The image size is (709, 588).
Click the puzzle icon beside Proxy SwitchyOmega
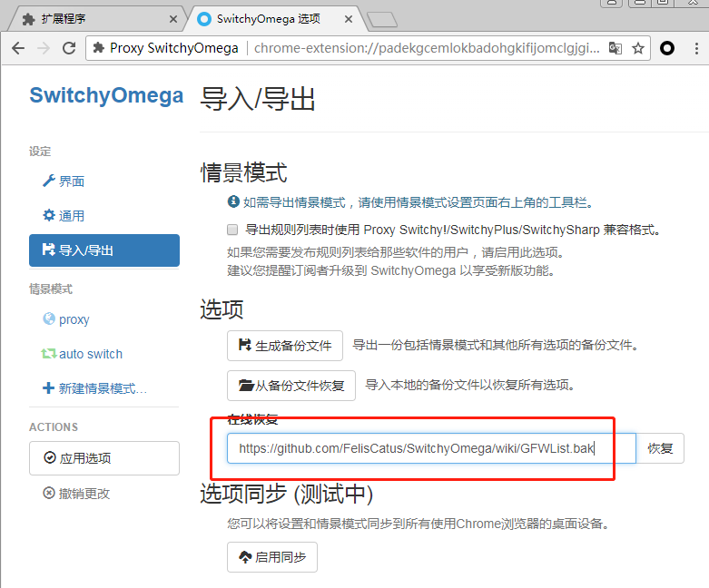pyautogui.click(x=98, y=47)
